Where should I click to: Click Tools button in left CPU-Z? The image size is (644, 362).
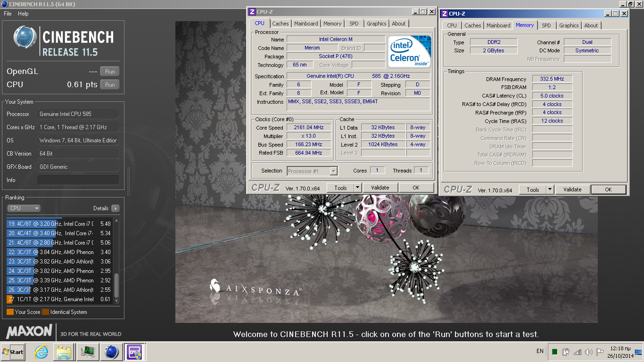(x=340, y=188)
